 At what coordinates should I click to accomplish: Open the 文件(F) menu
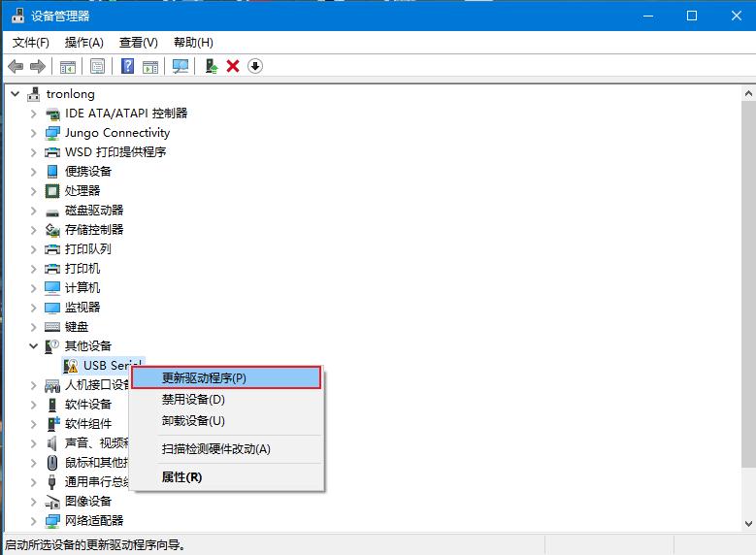pos(31,43)
